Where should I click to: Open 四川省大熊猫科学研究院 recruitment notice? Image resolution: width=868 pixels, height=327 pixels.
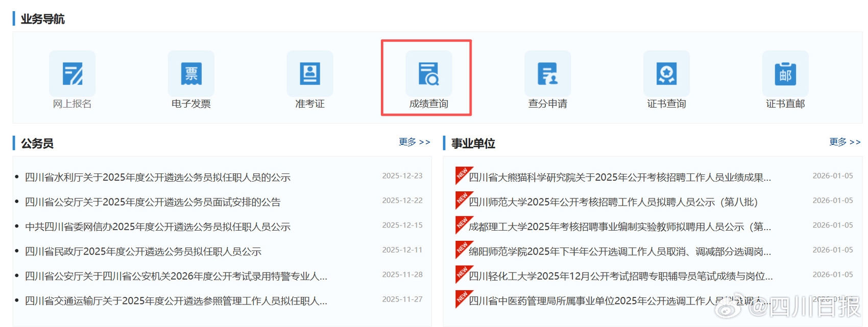619,178
